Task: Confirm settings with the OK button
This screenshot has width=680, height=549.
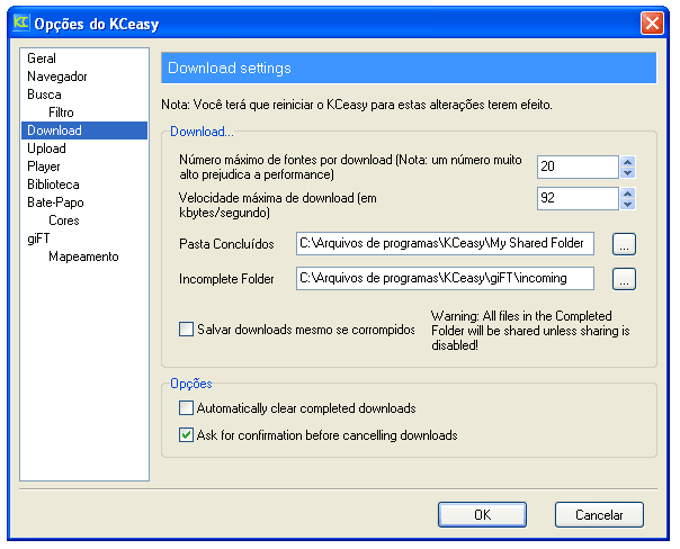Action: (482, 515)
